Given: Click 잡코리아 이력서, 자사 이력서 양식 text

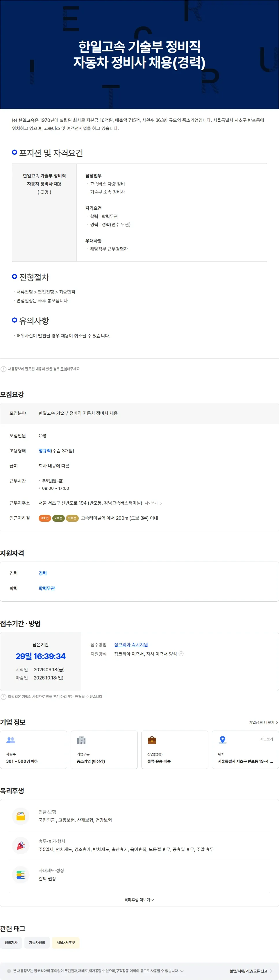Looking at the screenshot, I should 145,654.
